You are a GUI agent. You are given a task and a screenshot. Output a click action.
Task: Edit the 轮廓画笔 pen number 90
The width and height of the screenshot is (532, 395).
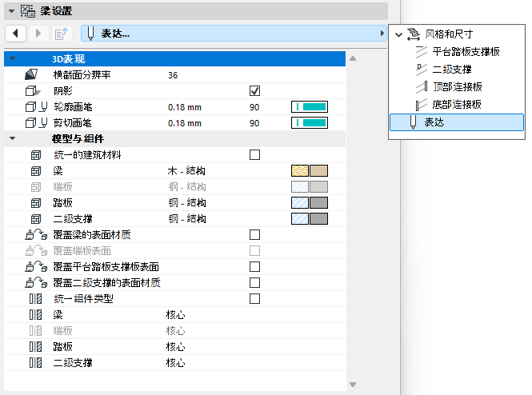pyautogui.click(x=254, y=107)
